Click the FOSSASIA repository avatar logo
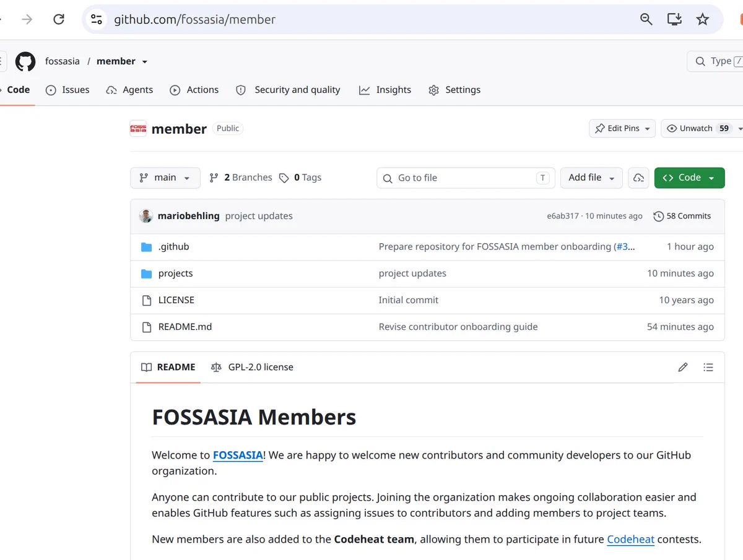743x560 pixels. 138,129
